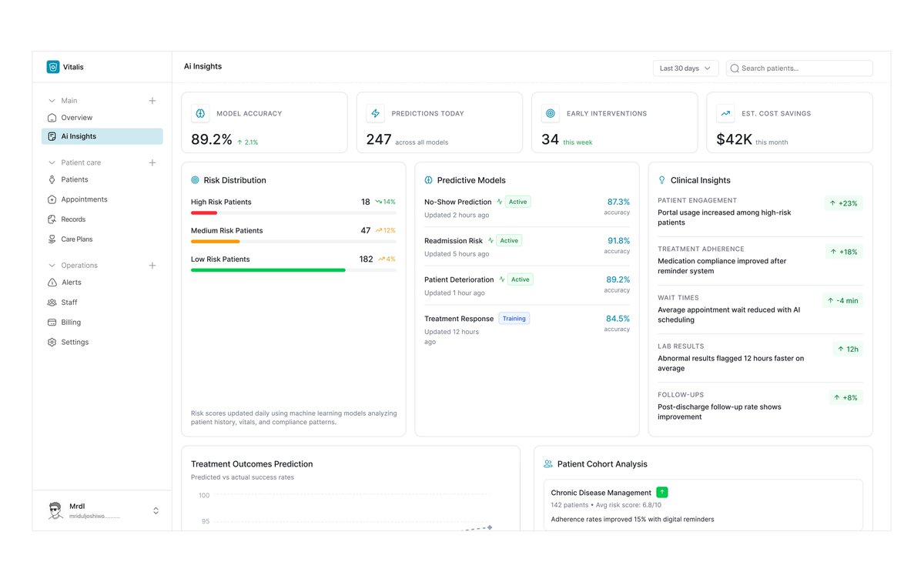Click the search magnifier icon
The height and width of the screenshot is (582, 924).
tap(735, 69)
